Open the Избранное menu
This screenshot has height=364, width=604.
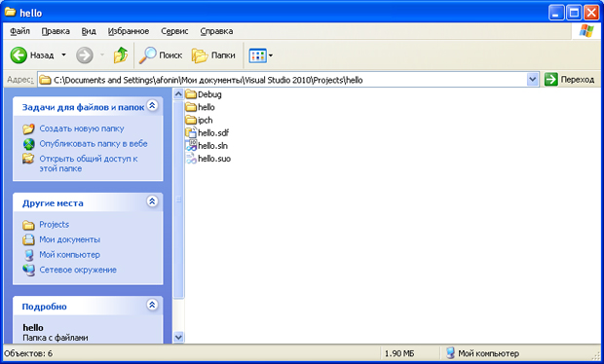pos(129,31)
